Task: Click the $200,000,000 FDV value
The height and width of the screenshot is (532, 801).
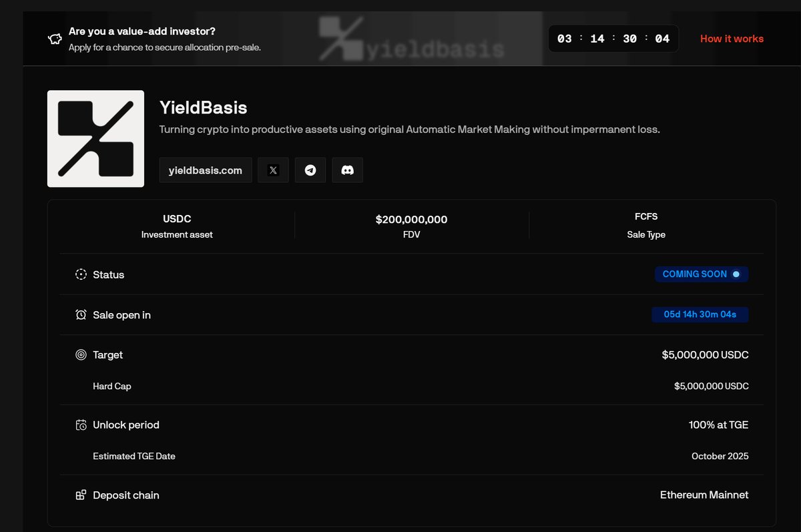Action: pyautogui.click(x=411, y=220)
